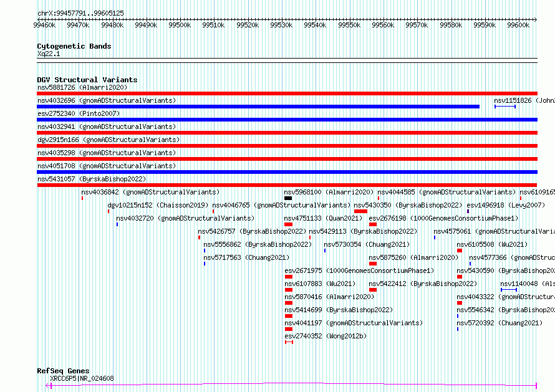Click the red esv2740352 span glyph
Viewport: 555px width, 392px height.
(x=289, y=342)
